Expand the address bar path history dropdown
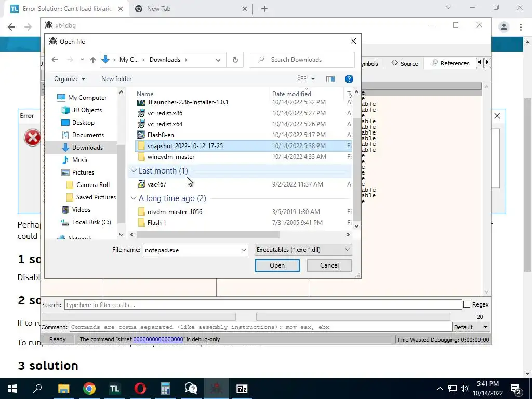 point(218,60)
